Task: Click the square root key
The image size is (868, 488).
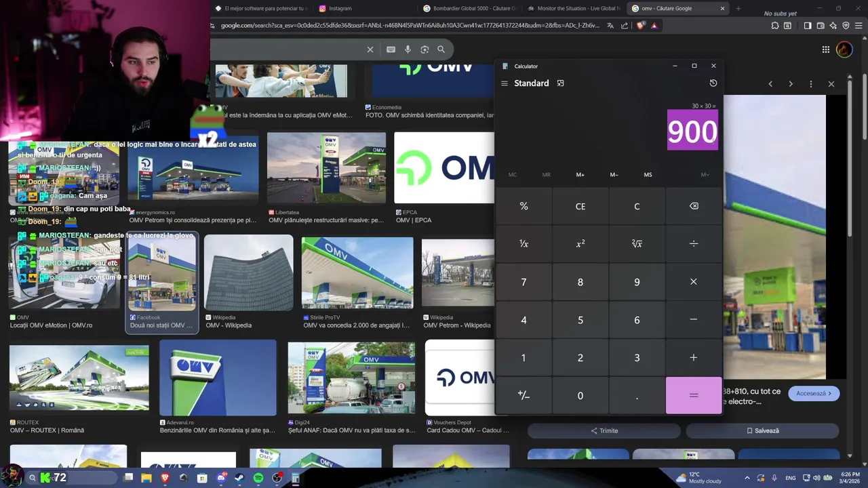Action: pos(637,244)
